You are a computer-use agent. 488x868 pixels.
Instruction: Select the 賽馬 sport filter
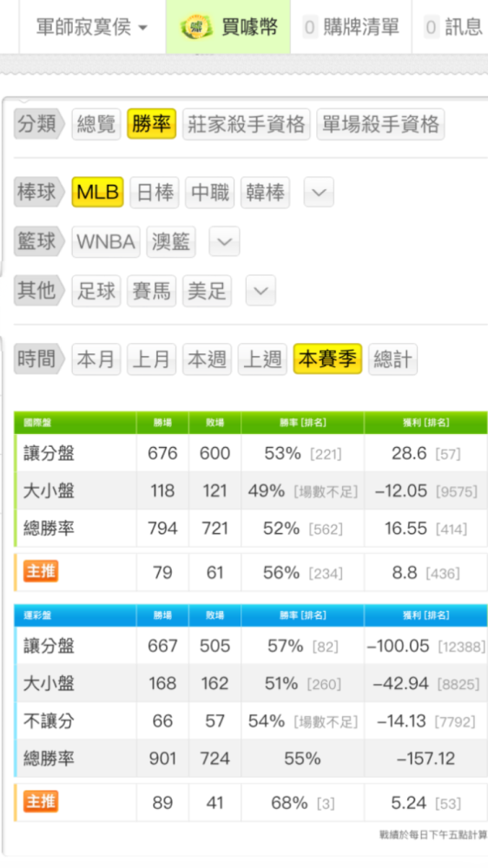(x=151, y=291)
